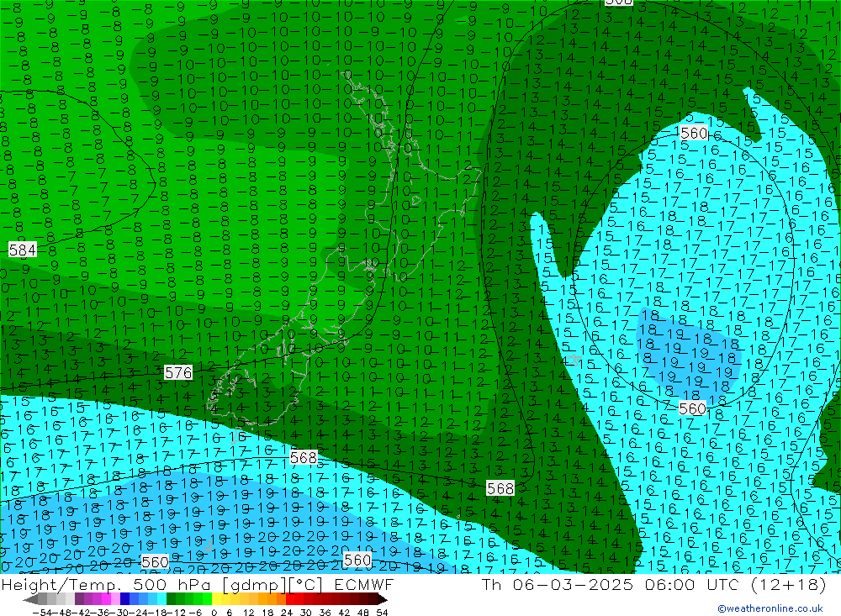The height and width of the screenshot is (616, 841).
Task: Click the 576 height contour label
Action: [178, 372]
